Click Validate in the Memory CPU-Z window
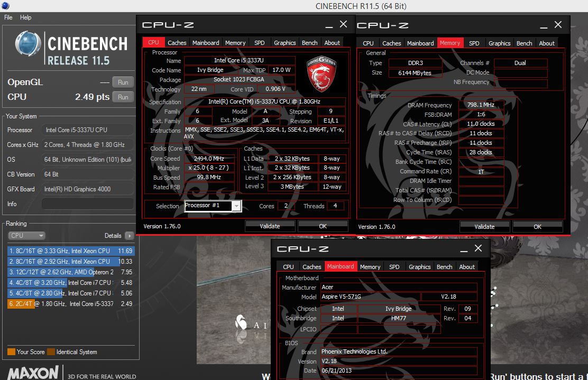This screenshot has width=588, height=380. 484,226
